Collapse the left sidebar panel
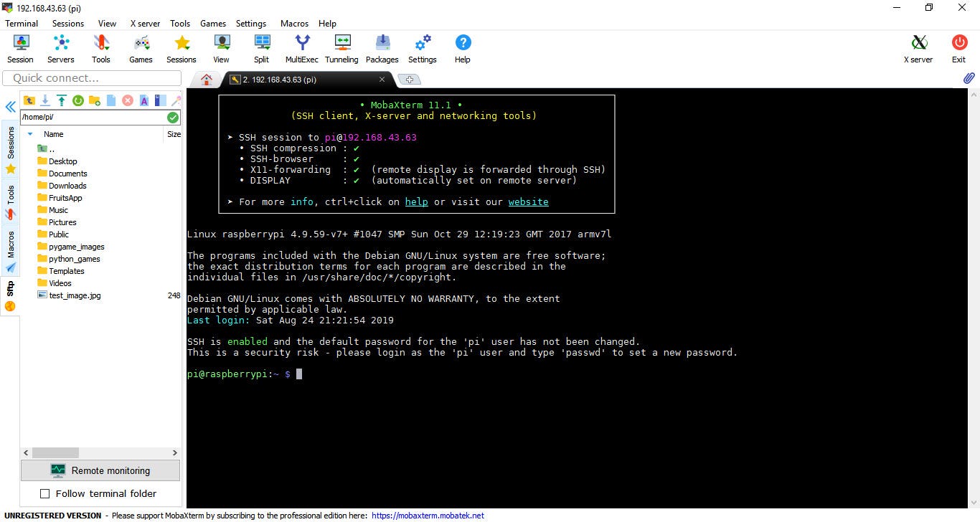Viewport: 980px width, 522px height. [x=10, y=106]
